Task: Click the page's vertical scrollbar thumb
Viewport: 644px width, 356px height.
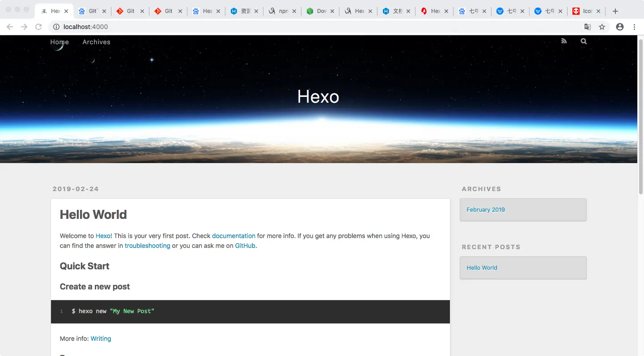Action: [640, 117]
